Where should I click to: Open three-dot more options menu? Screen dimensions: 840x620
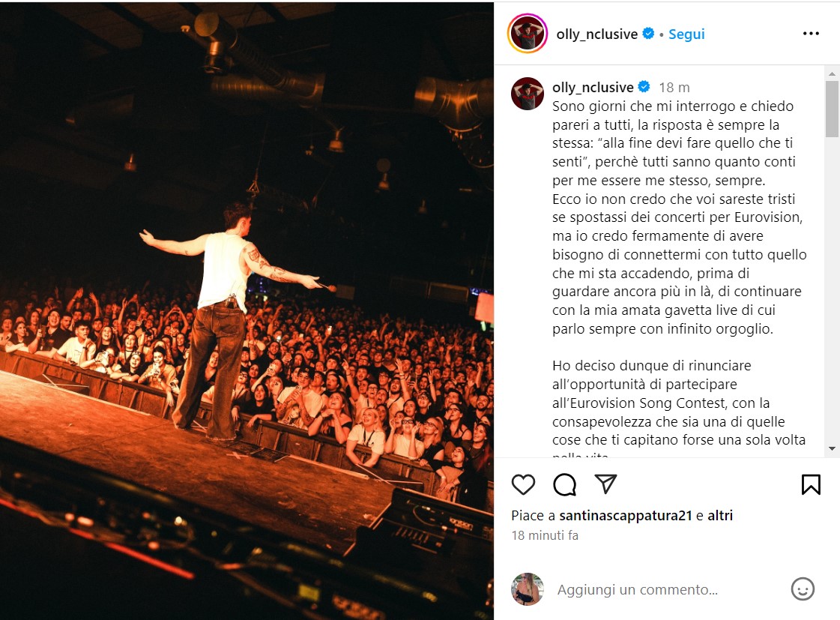coord(811,34)
